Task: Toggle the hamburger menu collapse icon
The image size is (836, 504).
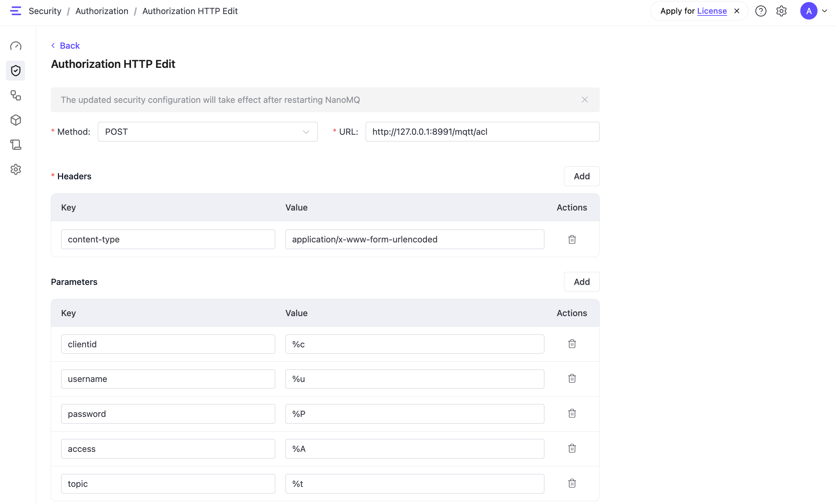Action: pos(16,11)
